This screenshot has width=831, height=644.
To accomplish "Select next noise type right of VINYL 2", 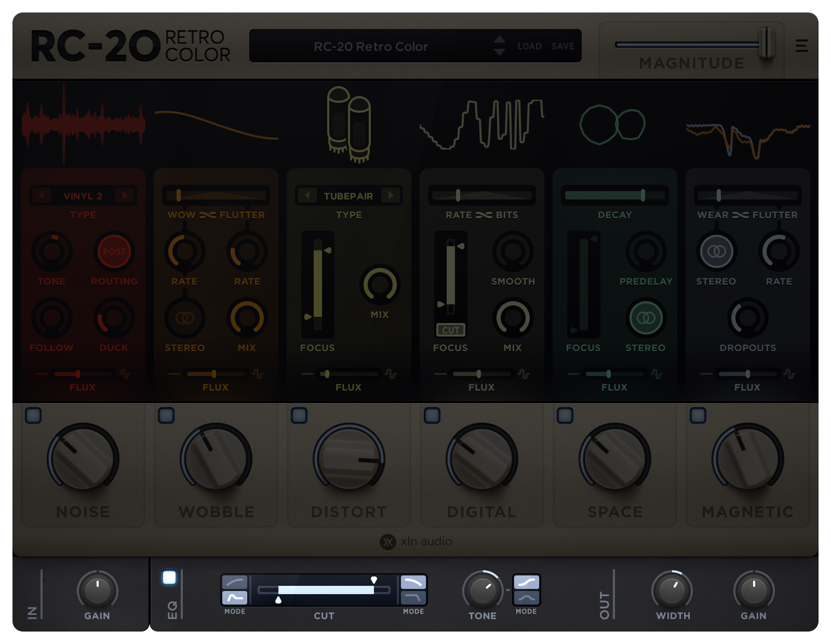I will (x=125, y=195).
